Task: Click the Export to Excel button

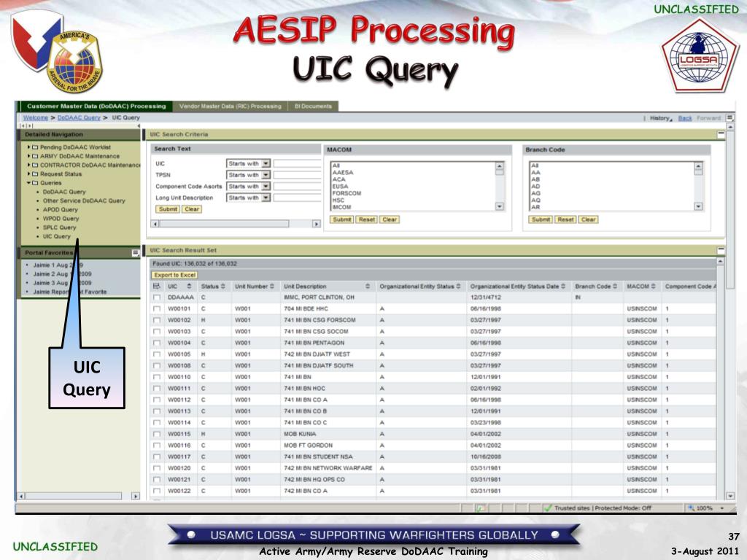Action: point(175,275)
